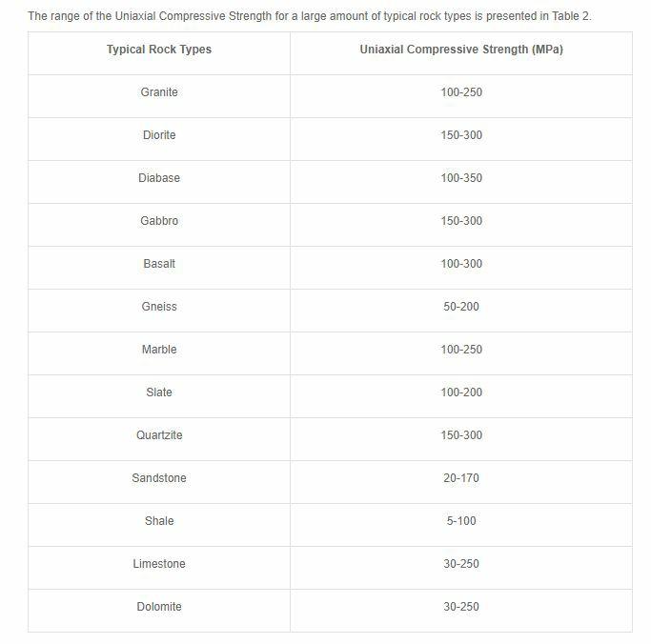Click the intro sentence mentioning Table 2

(310, 16)
